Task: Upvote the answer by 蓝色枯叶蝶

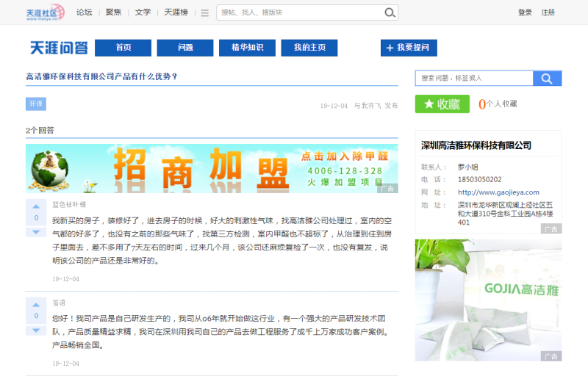Action: coord(36,206)
